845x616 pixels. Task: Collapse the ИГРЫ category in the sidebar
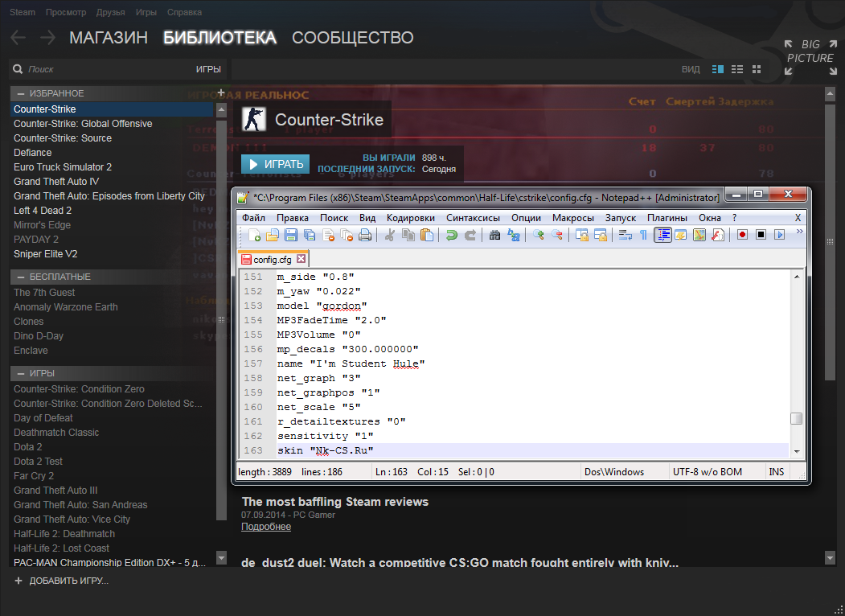click(x=20, y=373)
